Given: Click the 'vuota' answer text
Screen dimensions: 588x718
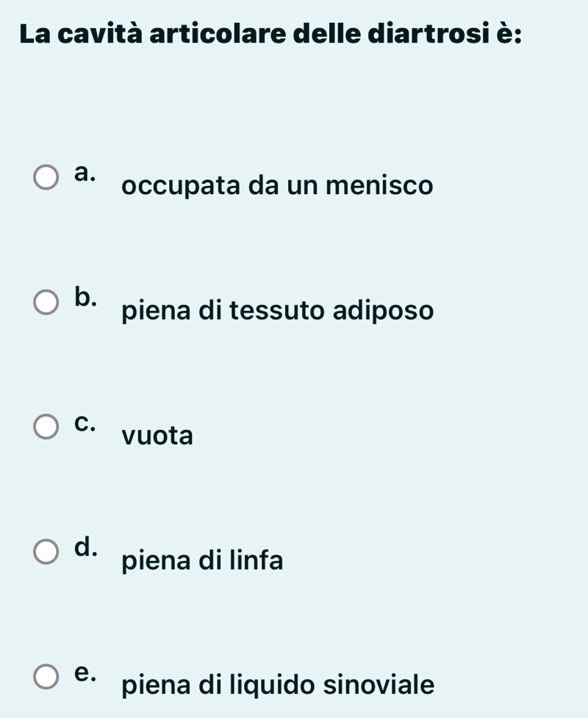Looking at the screenshot, I should tap(158, 437).
